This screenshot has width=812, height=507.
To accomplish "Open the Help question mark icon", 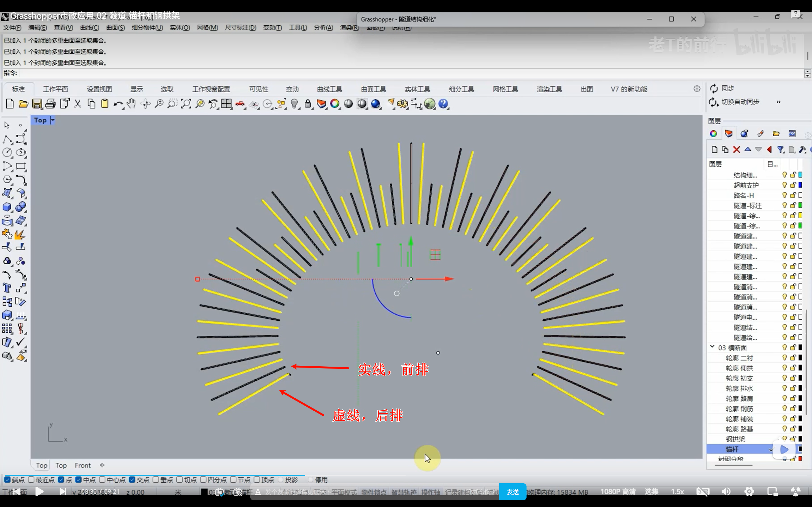I will point(443,104).
